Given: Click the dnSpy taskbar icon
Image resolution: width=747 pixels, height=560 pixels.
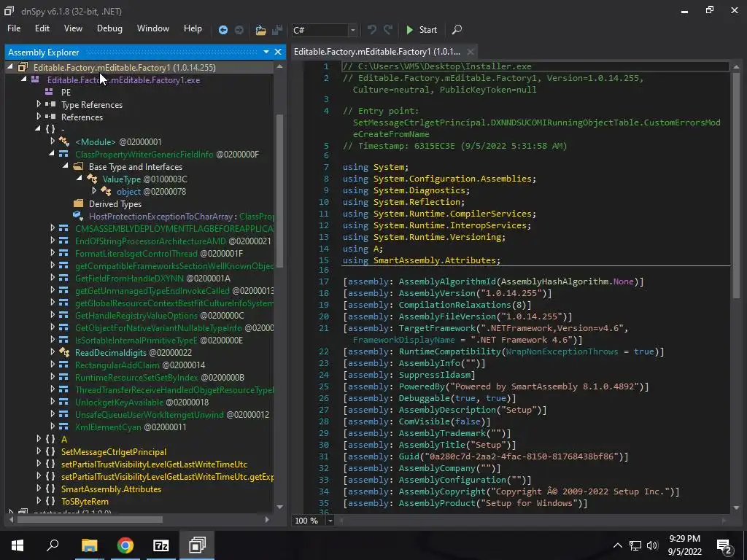Looking at the screenshot, I should click(x=197, y=545).
